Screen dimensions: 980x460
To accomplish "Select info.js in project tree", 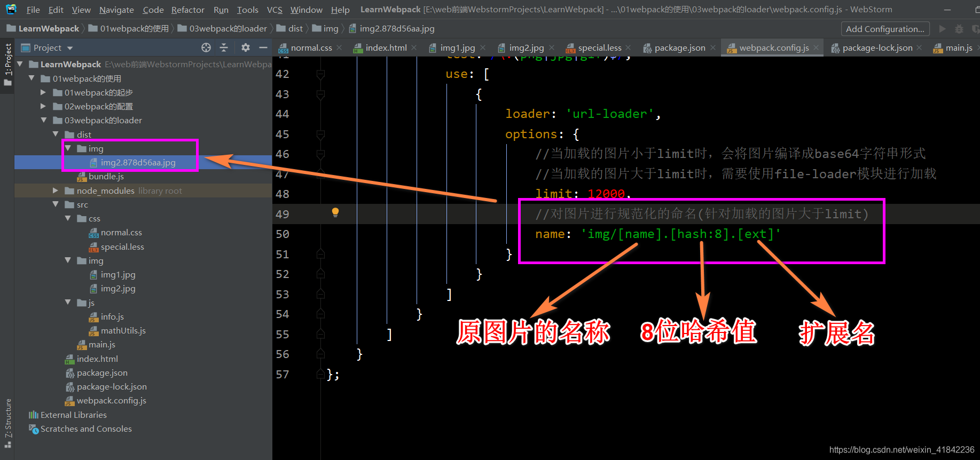I will (x=112, y=316).
